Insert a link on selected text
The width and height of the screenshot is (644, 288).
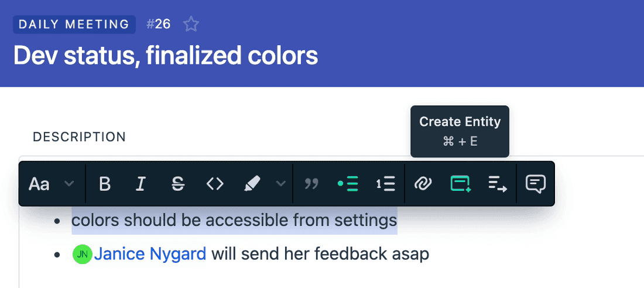pyautogui.click(x=422, y=184)
